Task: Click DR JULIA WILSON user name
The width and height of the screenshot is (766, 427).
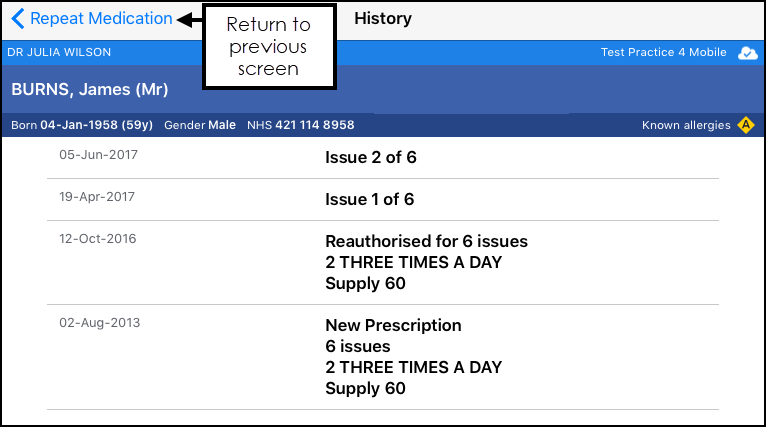Action: pos(59,52)
